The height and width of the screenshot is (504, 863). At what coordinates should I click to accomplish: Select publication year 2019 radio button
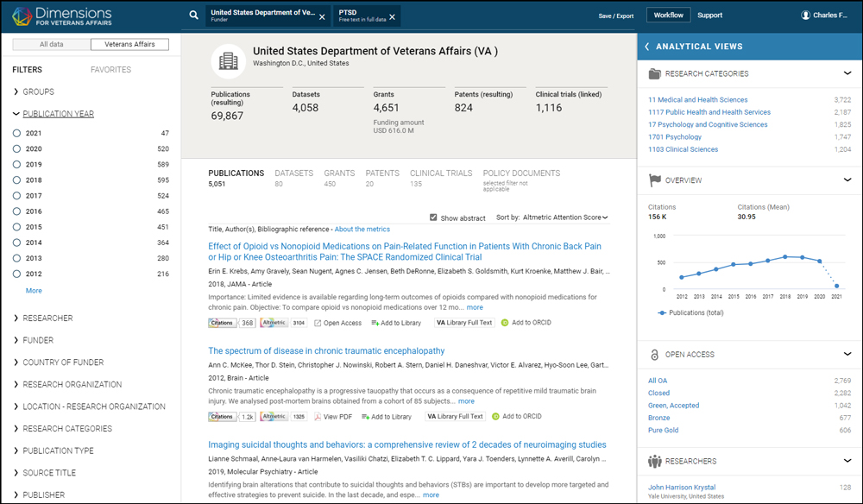[16, 165]
